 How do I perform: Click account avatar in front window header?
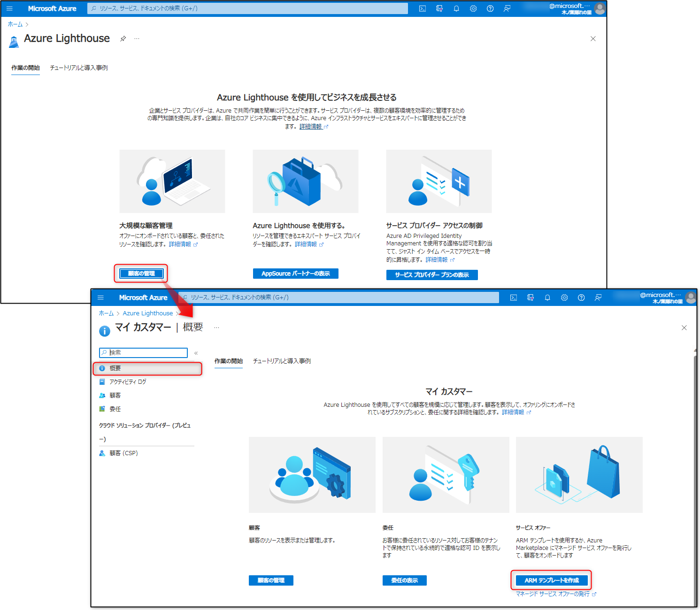pyautogui.click(x=691, y=297)
